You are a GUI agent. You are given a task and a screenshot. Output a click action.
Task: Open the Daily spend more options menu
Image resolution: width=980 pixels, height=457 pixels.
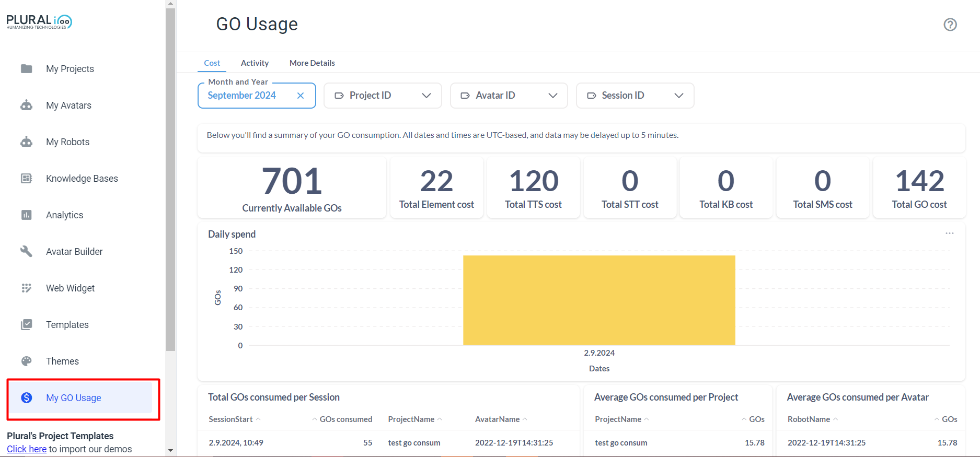coord(950,233)
